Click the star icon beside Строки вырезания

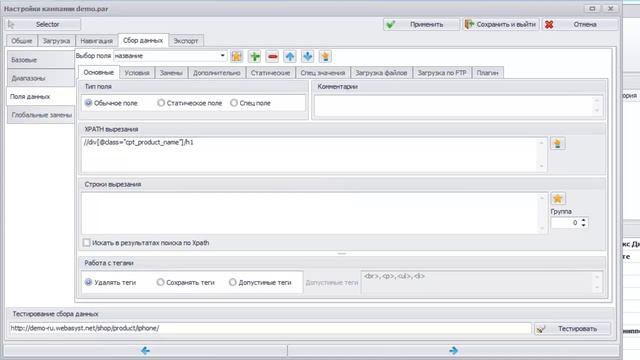click(x=558, y=198)
